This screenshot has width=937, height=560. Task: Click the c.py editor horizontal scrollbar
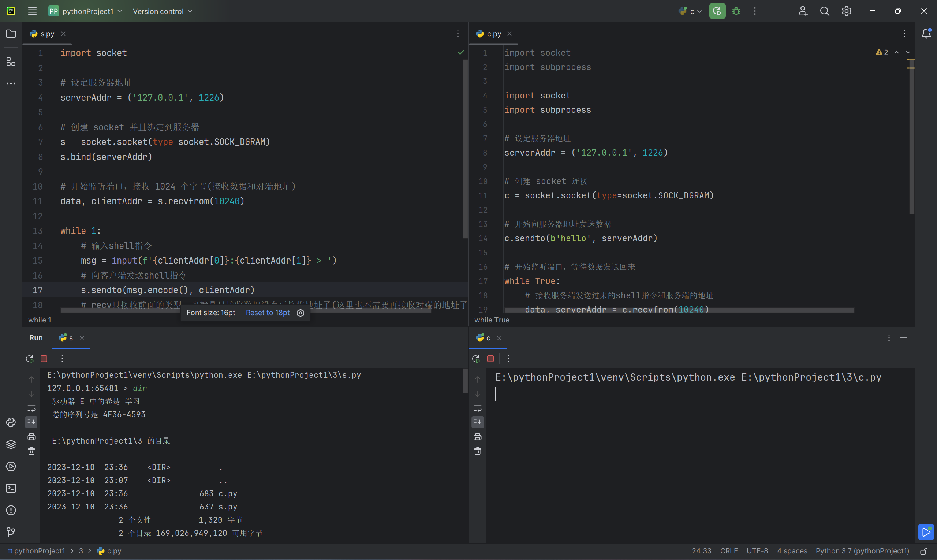[679, 310]
